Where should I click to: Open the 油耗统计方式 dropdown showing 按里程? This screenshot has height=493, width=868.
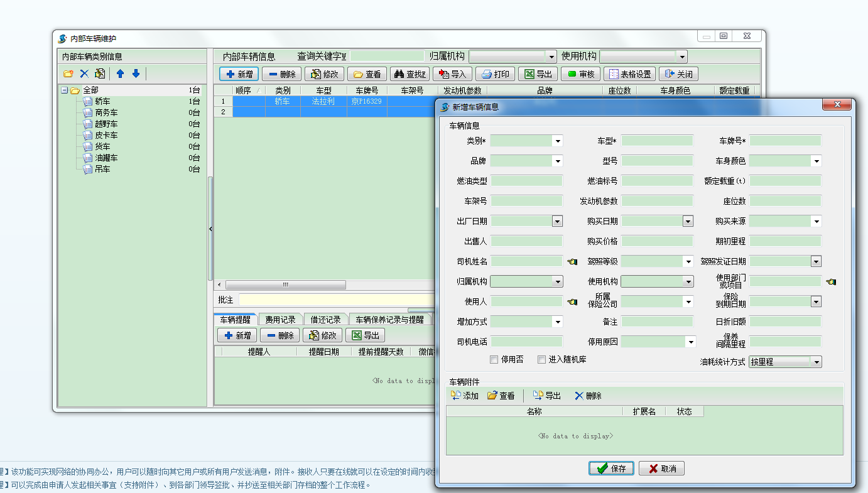(x=816, y=361)
